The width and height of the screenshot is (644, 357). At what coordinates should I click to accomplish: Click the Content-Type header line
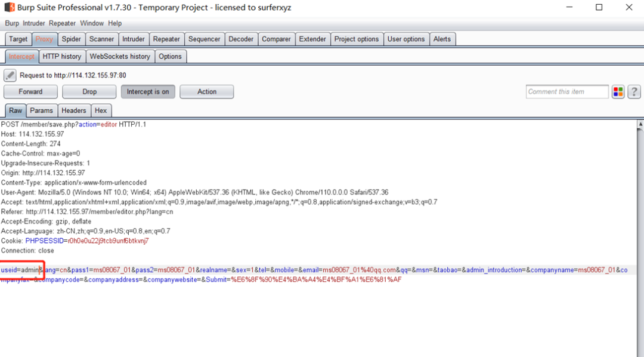tap(74, 183)
